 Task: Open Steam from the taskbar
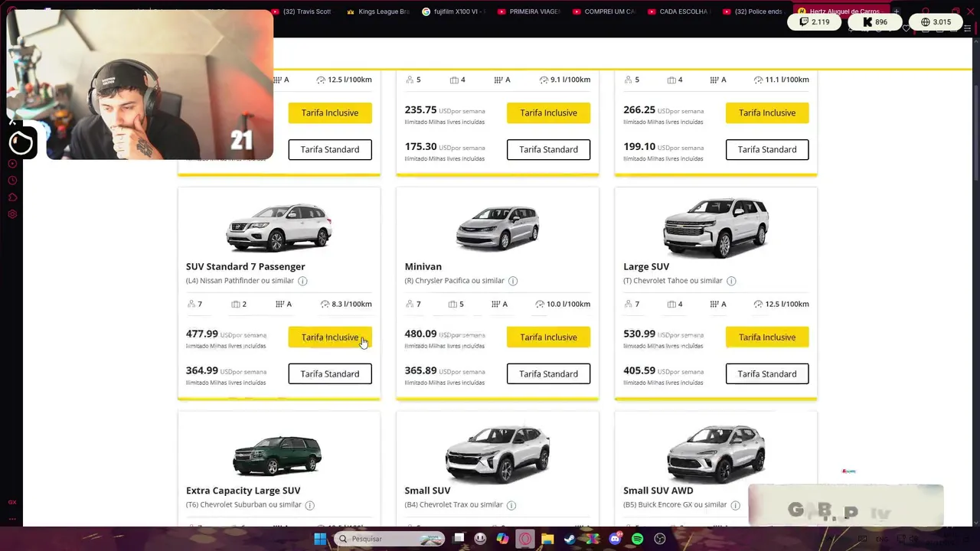pos(570,539)
